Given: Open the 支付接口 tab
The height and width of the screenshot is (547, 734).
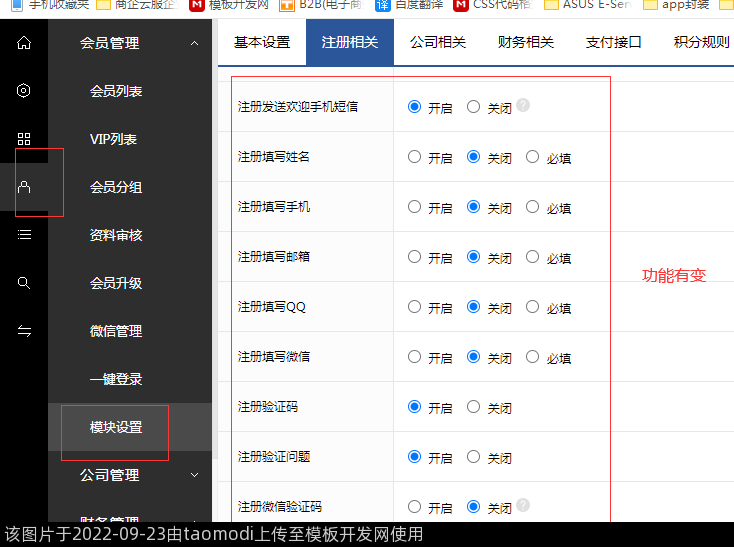Looking at the screenshot, I should (x=613, y=43).
